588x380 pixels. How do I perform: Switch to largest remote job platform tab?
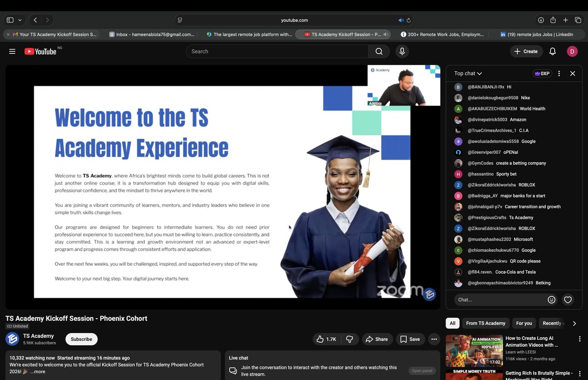250,35
